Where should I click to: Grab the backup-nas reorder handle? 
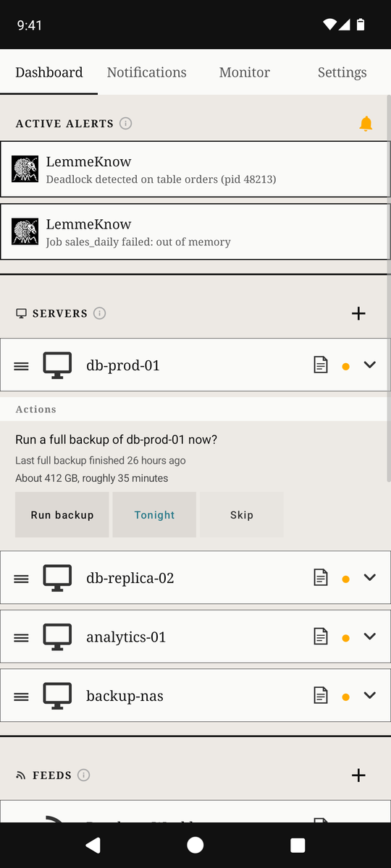click(22, 697)
